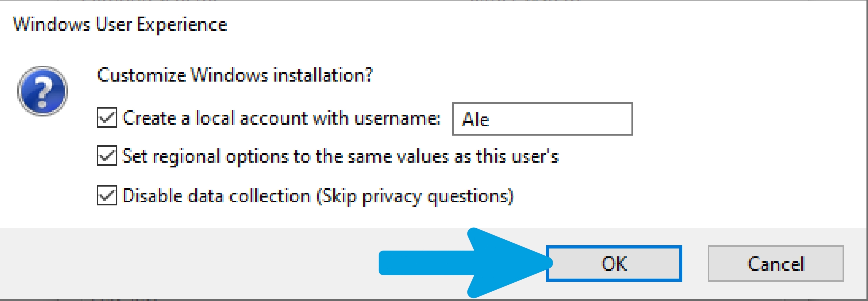This screenshot has width=868, height=301.
Task: Click the title bar of the dialog
Action: 434,25
